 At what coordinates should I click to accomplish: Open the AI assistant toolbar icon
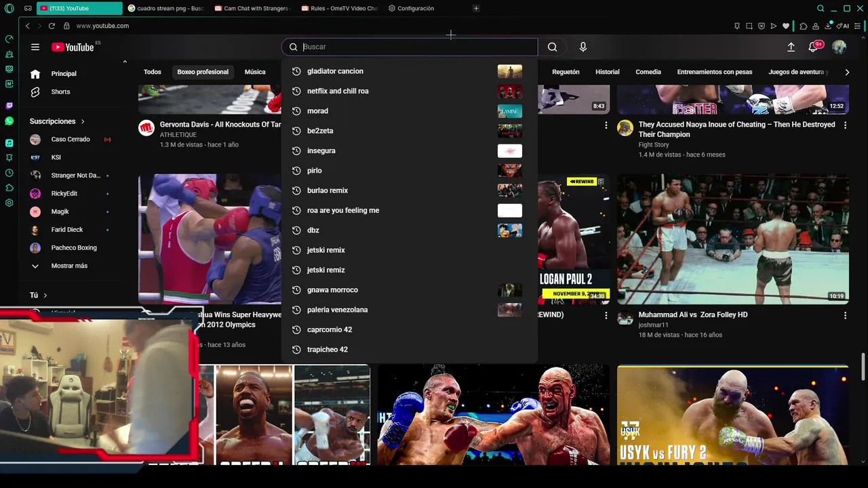tap(843, 26)
